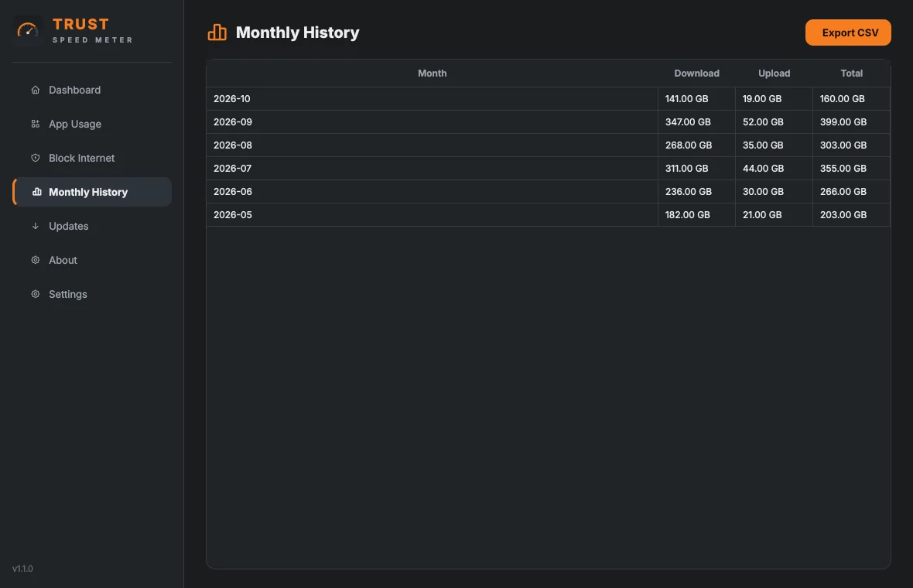Open the Updates page
Viewport: 913px width, 588px height.
pyautogui.click(x=92, y=226)
